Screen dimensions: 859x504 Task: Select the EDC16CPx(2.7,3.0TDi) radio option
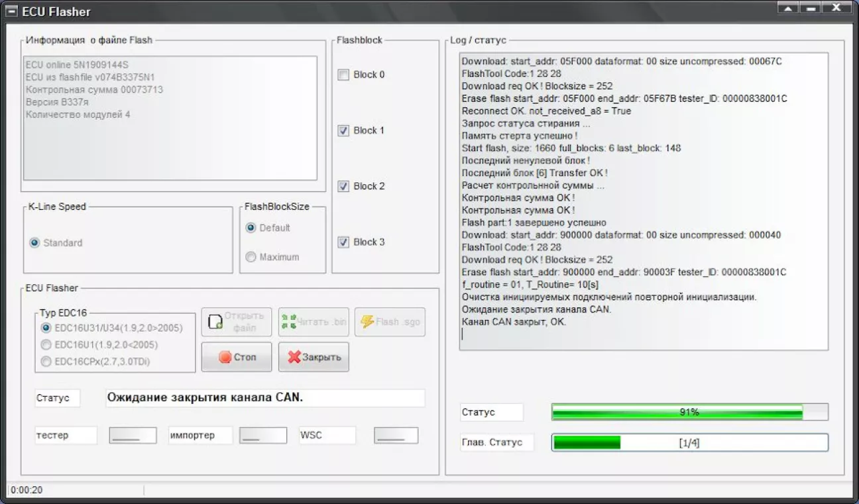(46, 362)
